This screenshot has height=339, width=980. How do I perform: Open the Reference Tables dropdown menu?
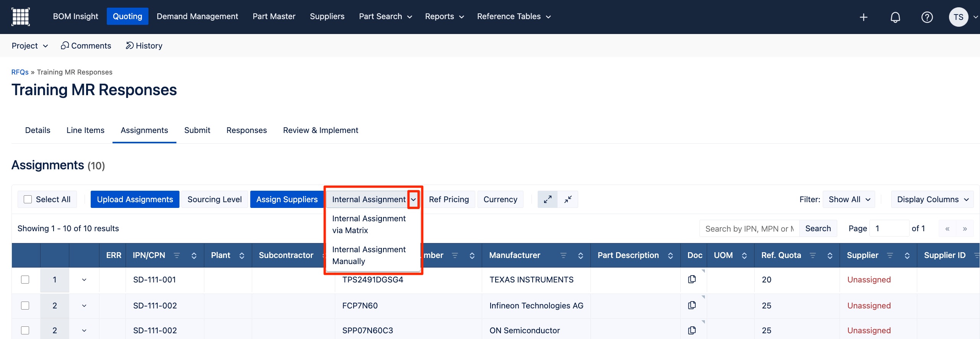(x=514, y=16)
